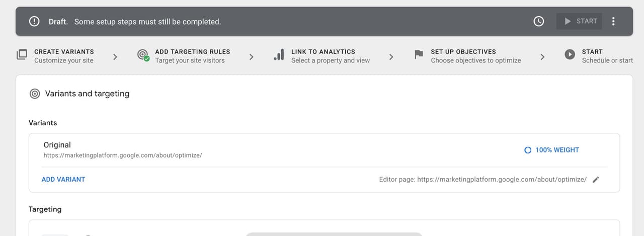Image resolution: width=644 pixels, height=236 pixels.
Task: Click the Variants and targeting section icon
Action: click(34, 94)
